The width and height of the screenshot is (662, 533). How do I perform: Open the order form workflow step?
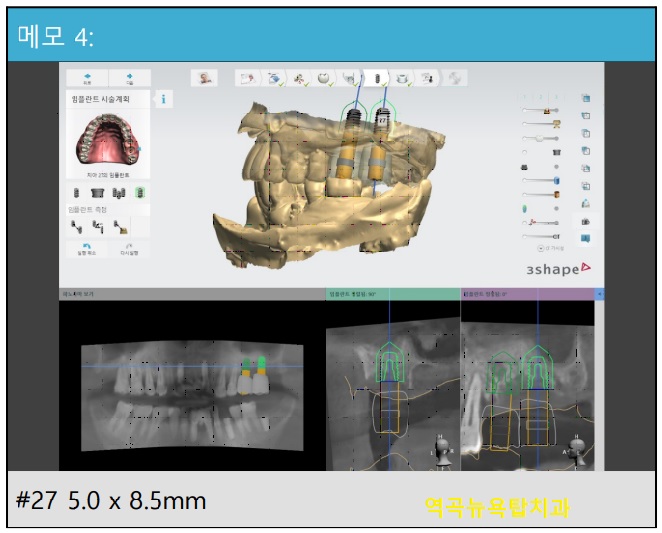click(247, 78)
